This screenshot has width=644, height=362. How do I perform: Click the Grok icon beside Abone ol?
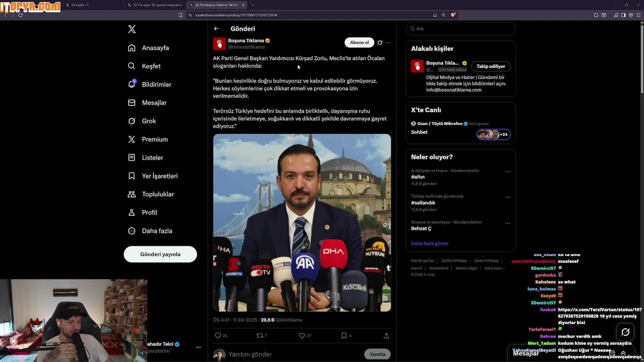point(380,43)
